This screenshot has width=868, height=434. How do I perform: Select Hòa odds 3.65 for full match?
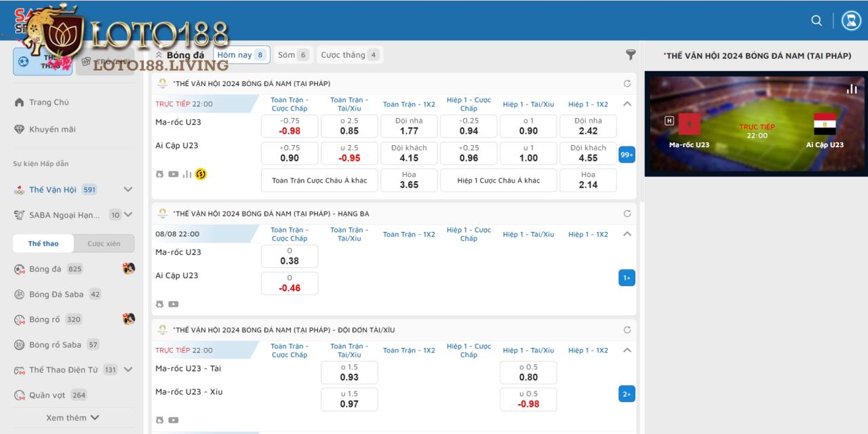coord(409,180)
